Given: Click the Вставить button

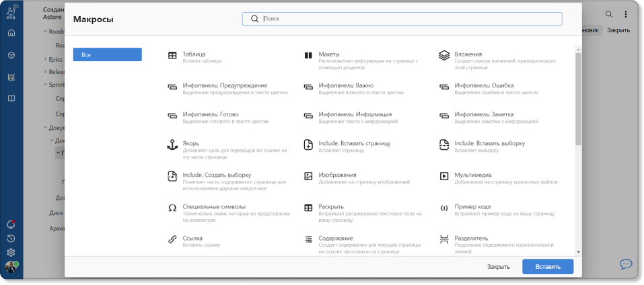Looking at the screenshot, I should 548,267.
